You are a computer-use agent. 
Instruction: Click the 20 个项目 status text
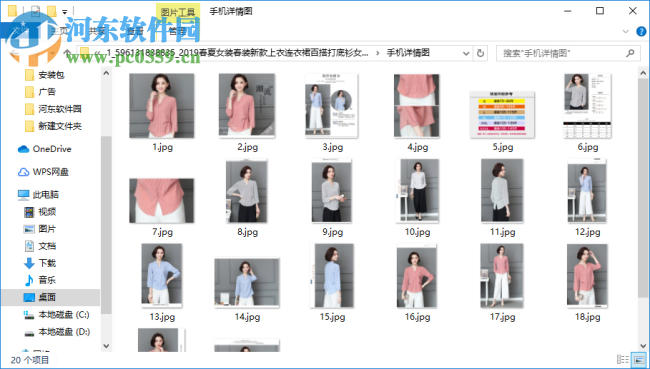click(x=30, y=360)
